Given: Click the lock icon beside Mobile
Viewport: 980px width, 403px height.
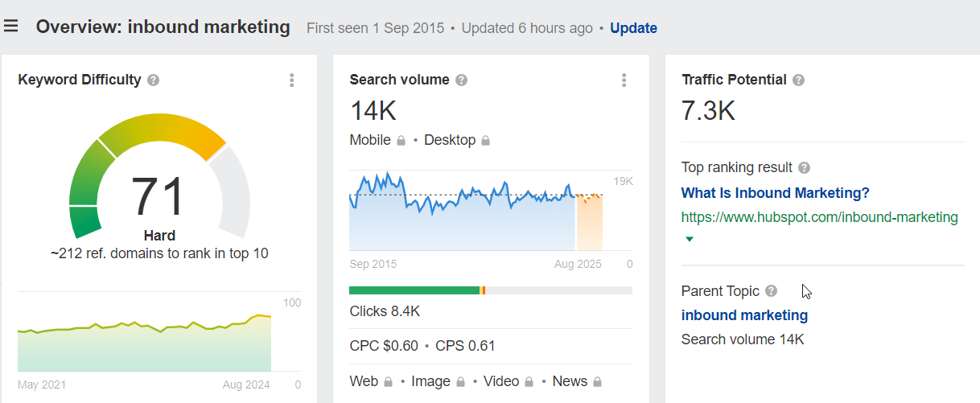Looking at the screenshot, I should click(401, 141).
